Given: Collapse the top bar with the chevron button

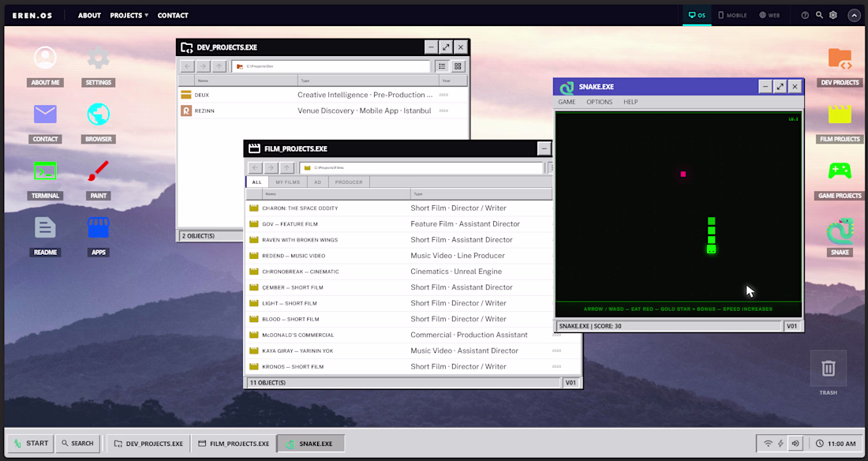Looking at the screenshot, I should click(x=854, y=16).
